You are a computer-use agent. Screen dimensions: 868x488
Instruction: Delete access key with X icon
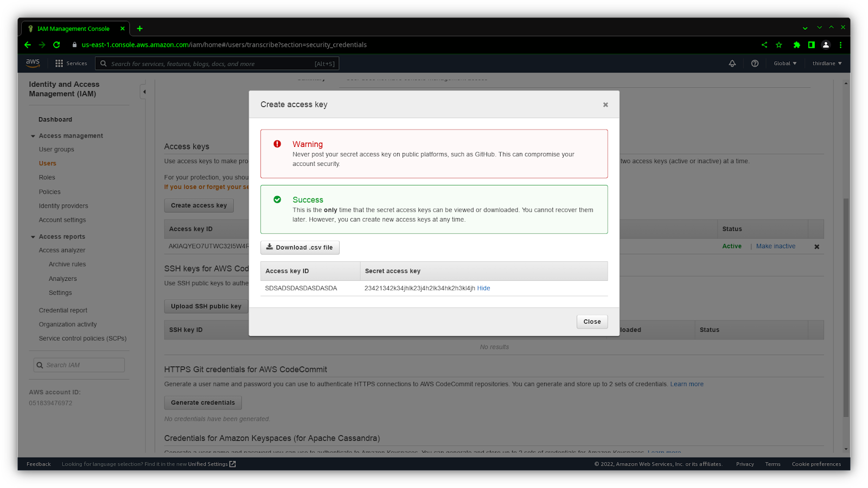tap(816, 247)
